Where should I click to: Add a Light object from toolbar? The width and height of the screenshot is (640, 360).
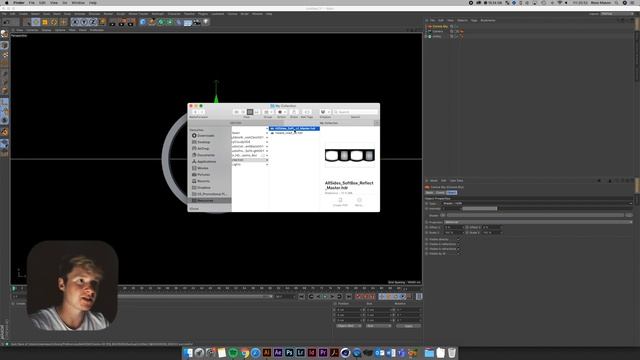tap(206, 22)
